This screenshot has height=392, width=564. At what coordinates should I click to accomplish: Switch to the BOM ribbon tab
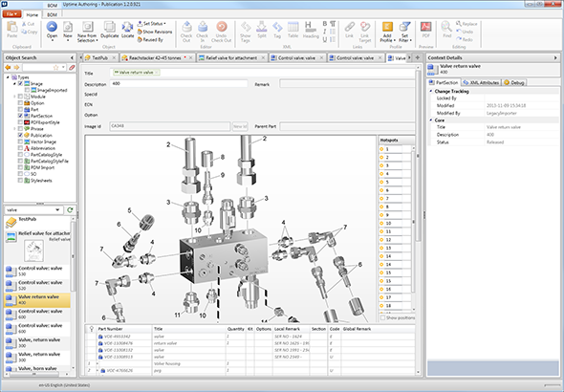[x=53, y=14]
